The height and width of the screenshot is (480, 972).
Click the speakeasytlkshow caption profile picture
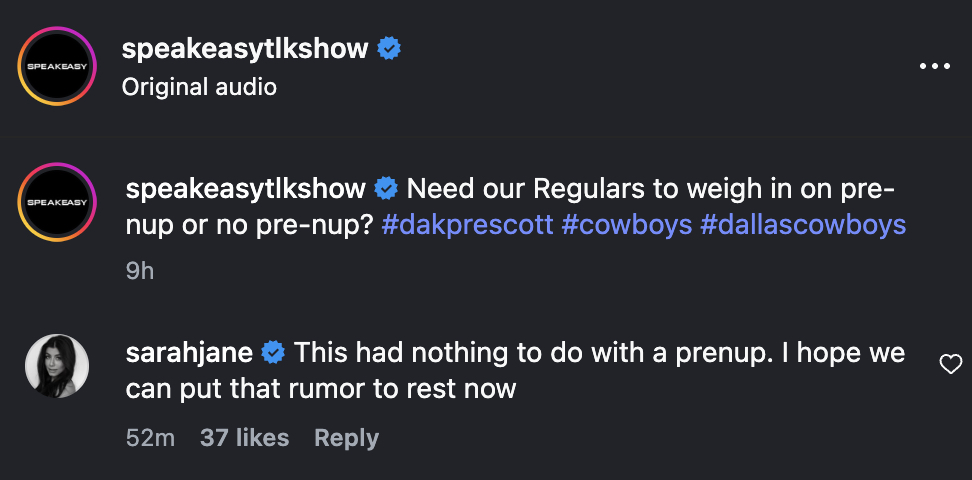[x=57, y=203]
